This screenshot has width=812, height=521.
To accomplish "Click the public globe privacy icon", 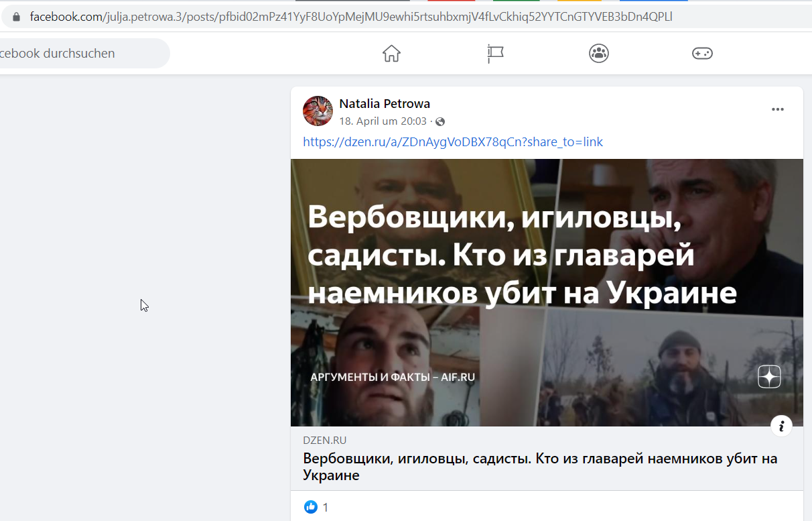I will 440,122.
